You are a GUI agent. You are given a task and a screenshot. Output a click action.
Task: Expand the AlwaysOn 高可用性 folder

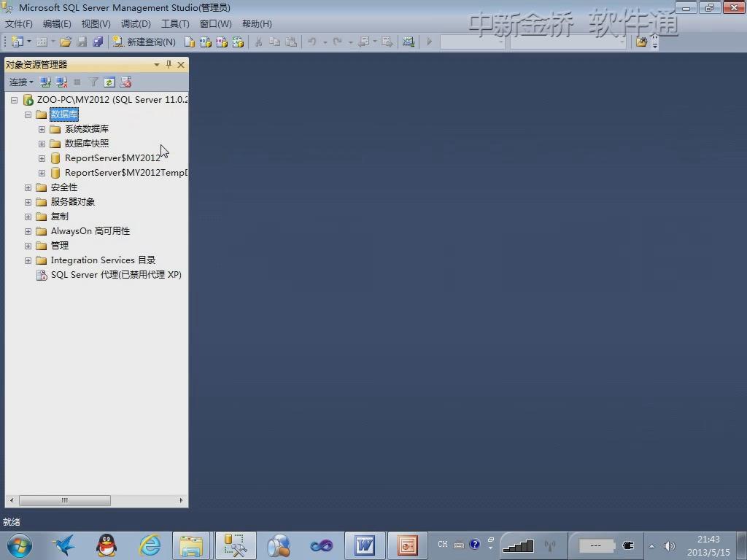[x=28, y=231]
